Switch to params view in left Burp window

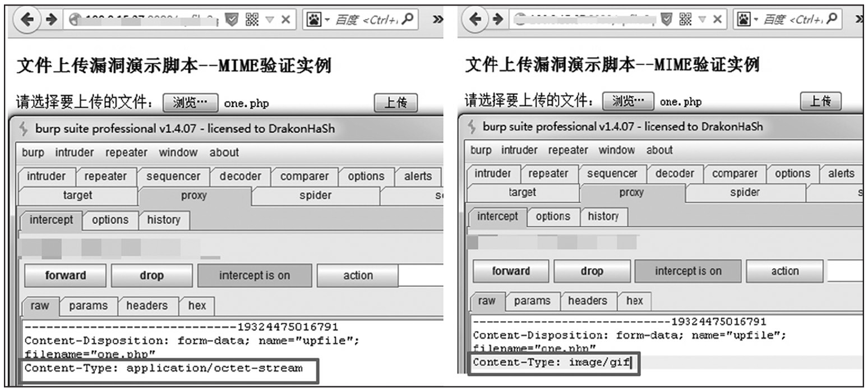coord(88,306)
